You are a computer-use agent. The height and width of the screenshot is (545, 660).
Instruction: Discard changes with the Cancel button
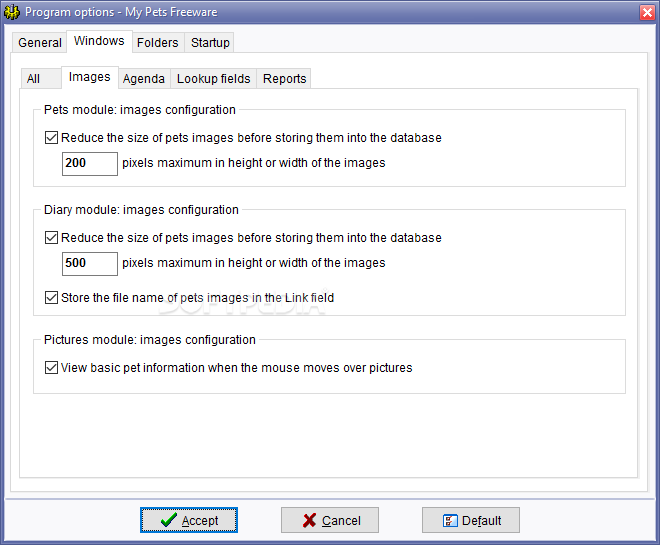pyautogui.click(x=330, y=520)
